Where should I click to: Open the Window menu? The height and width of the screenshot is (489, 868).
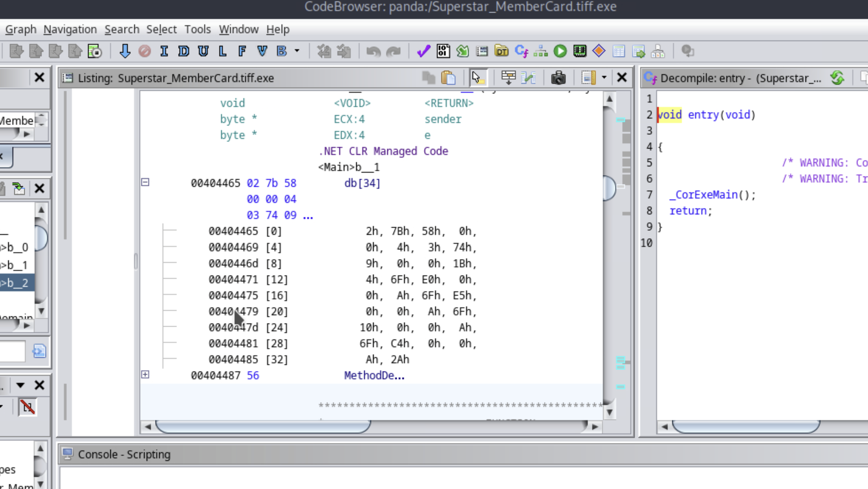click(x=239, y=29)
